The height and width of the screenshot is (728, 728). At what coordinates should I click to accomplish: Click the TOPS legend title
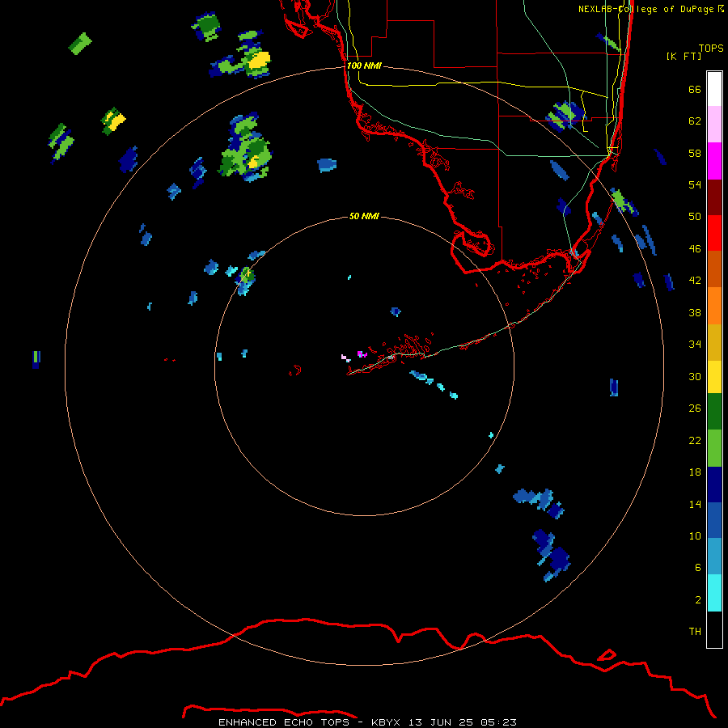click(x=711, y=48)
